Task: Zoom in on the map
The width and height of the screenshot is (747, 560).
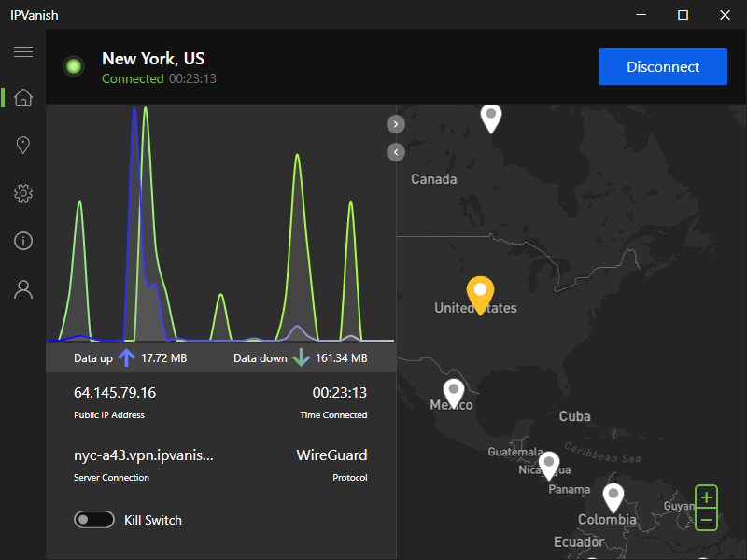Action: (x=707, y=497)
